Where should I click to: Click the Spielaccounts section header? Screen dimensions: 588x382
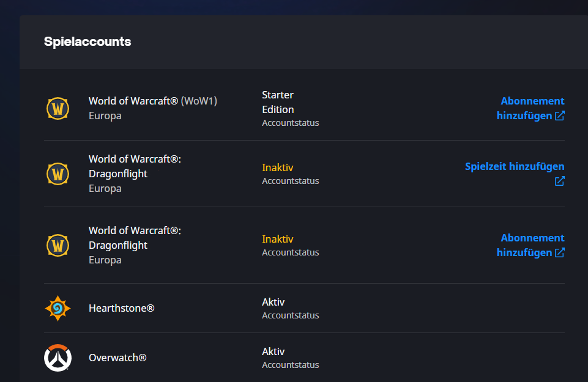(87, 42)
